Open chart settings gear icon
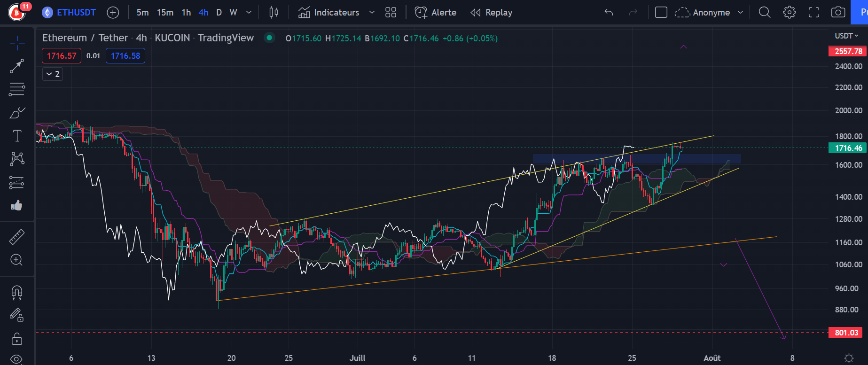This screenshot has width=868, height=365. click(x=790, y=12)
